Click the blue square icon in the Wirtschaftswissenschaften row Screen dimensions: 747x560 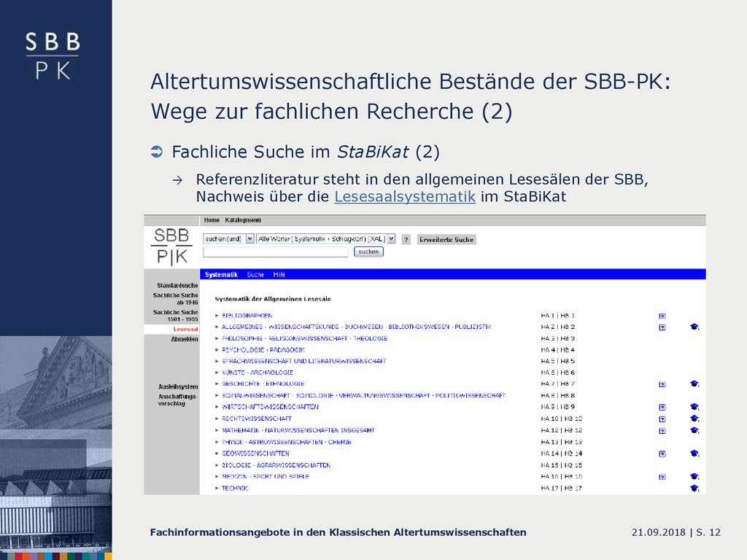click(x=662, y=407)
